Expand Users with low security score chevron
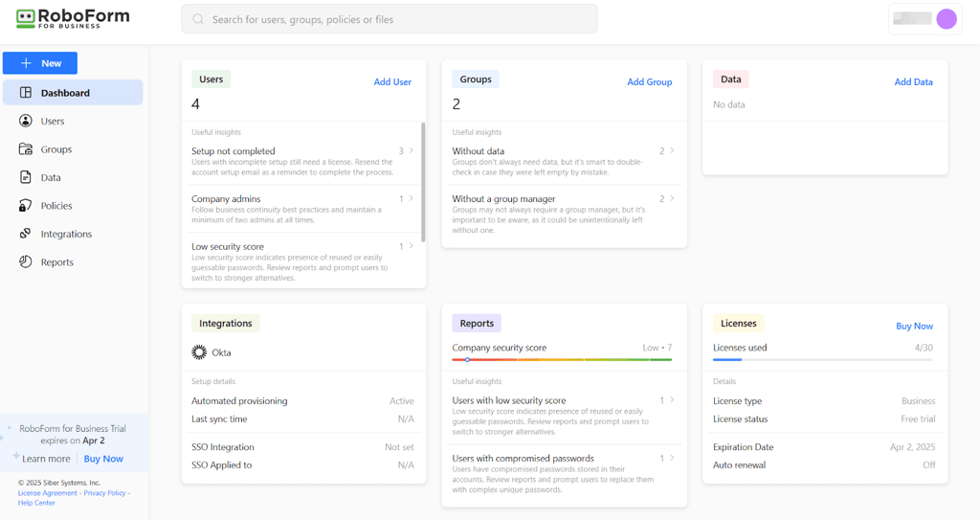 coord(672,400)
